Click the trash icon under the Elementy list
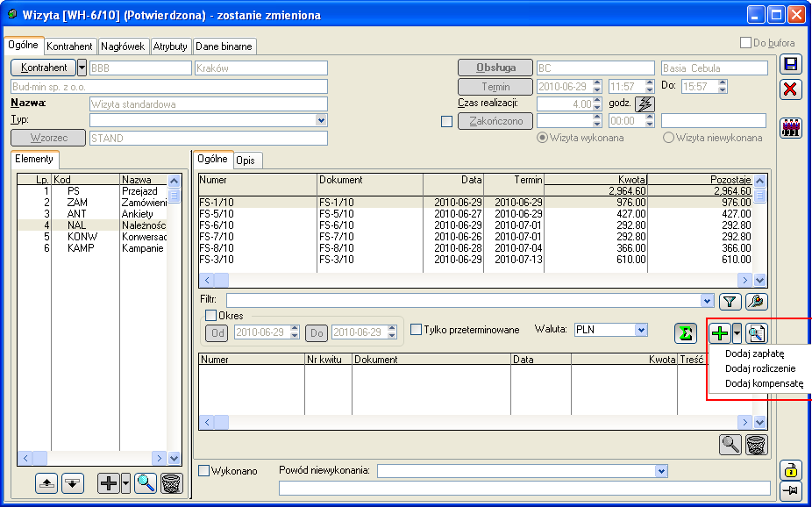Viewport: 812px width, 507px height. click(171, 483)
